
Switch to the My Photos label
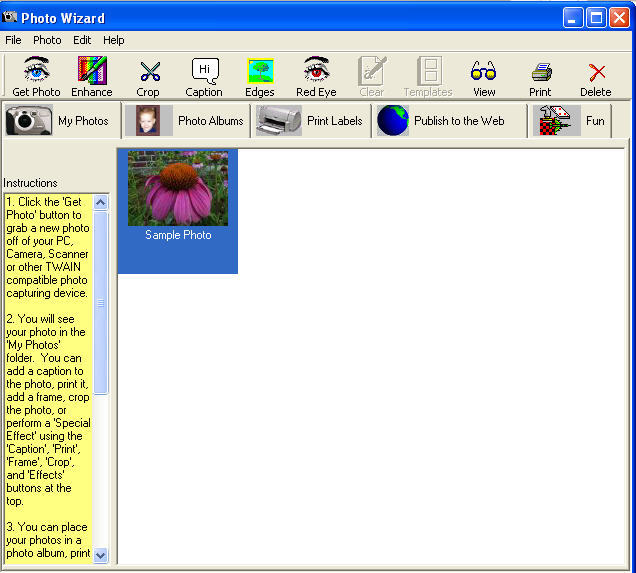[83, 121]
